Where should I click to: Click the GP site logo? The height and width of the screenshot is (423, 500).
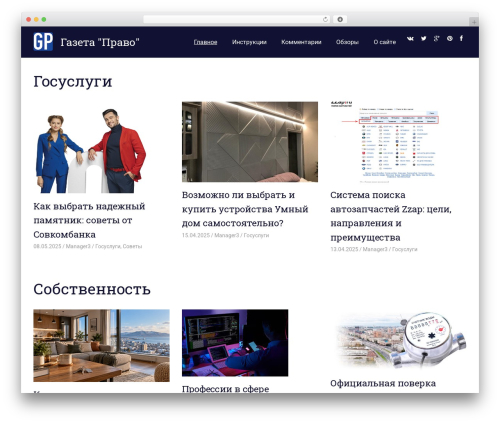[43, 42]
